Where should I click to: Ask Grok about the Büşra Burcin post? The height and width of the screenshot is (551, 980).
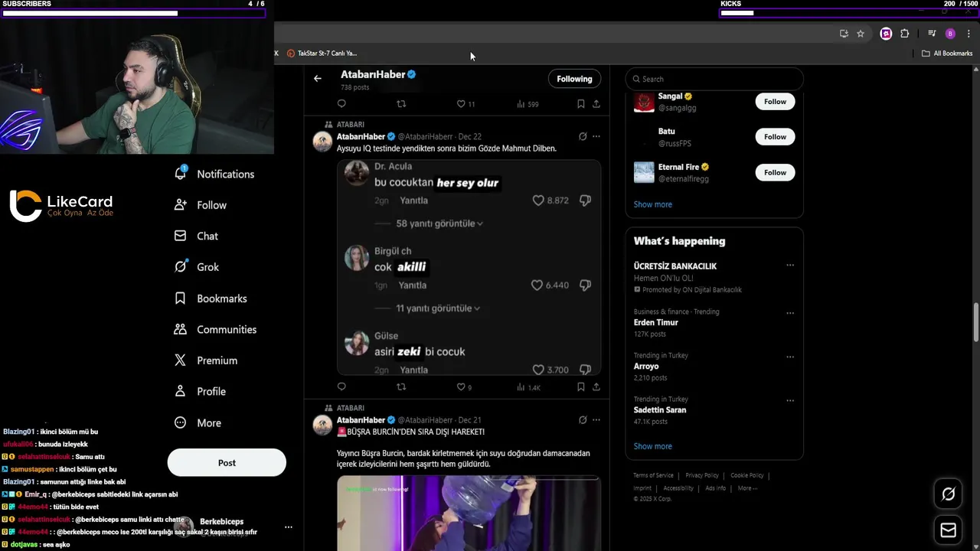pyautogui.click(x=583, y=420)
